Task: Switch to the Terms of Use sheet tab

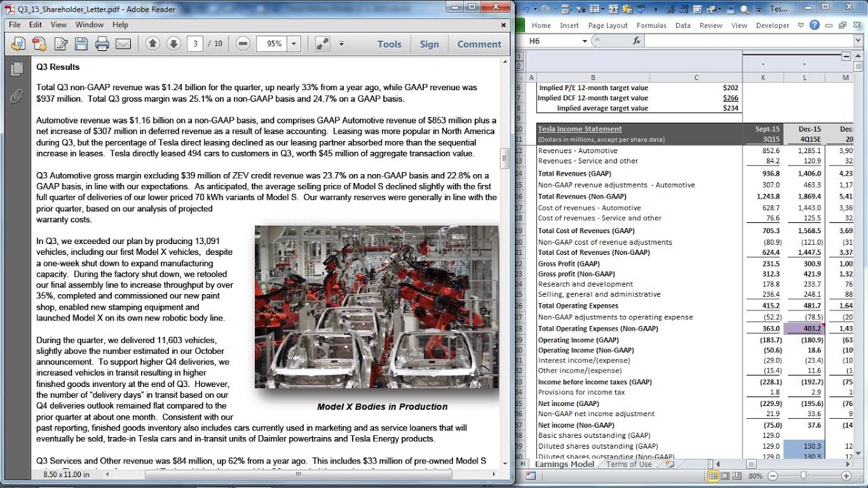Action: point(629,464)
